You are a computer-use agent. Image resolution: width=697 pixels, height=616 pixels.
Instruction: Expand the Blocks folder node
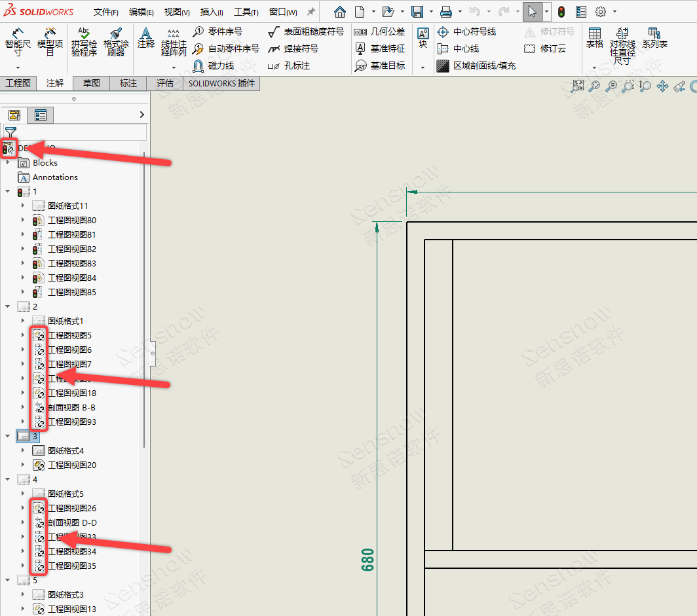8,163
